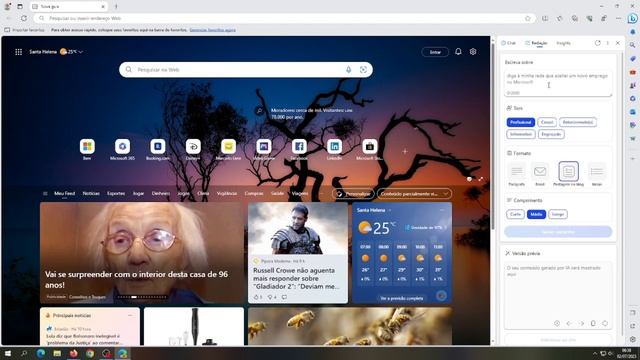Viewport: 640px width, 360px height.
Task: Open more options in the Copilot sidebar header
Action: (x=607, y=43)
